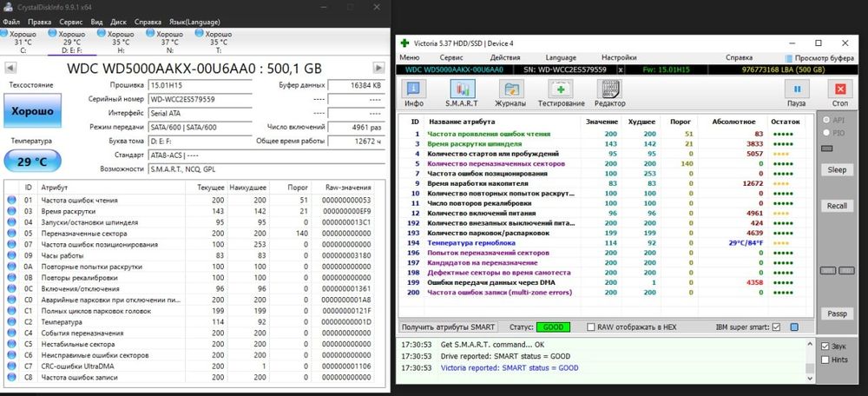Enable the Hints checkbox

tap(825, 360)
